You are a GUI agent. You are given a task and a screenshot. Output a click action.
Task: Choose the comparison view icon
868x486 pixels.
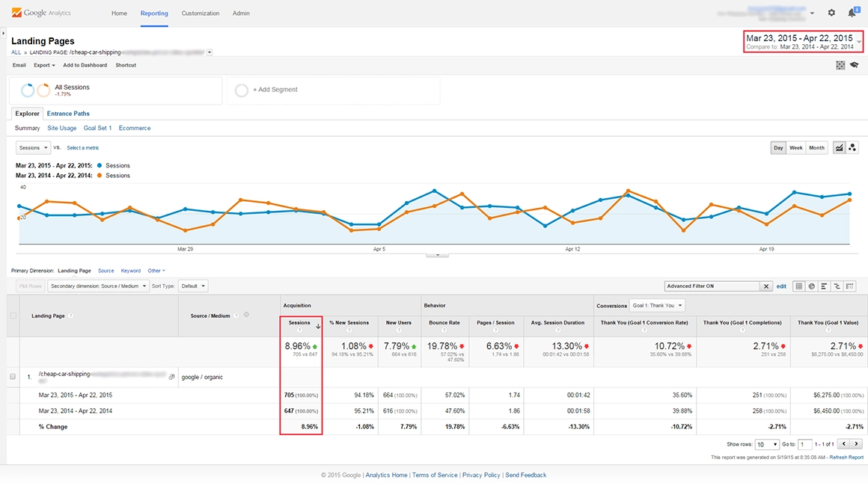[837, 286]
